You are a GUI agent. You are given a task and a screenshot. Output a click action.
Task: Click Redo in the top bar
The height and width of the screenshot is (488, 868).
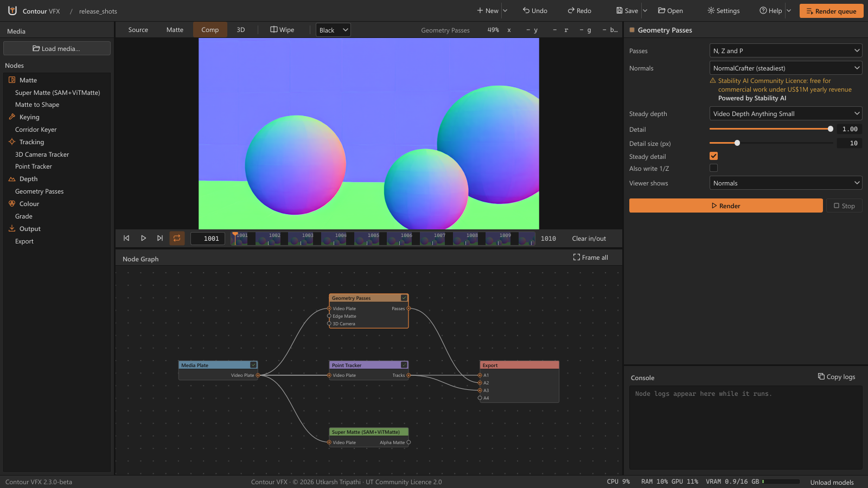click(x=579, y=10)
